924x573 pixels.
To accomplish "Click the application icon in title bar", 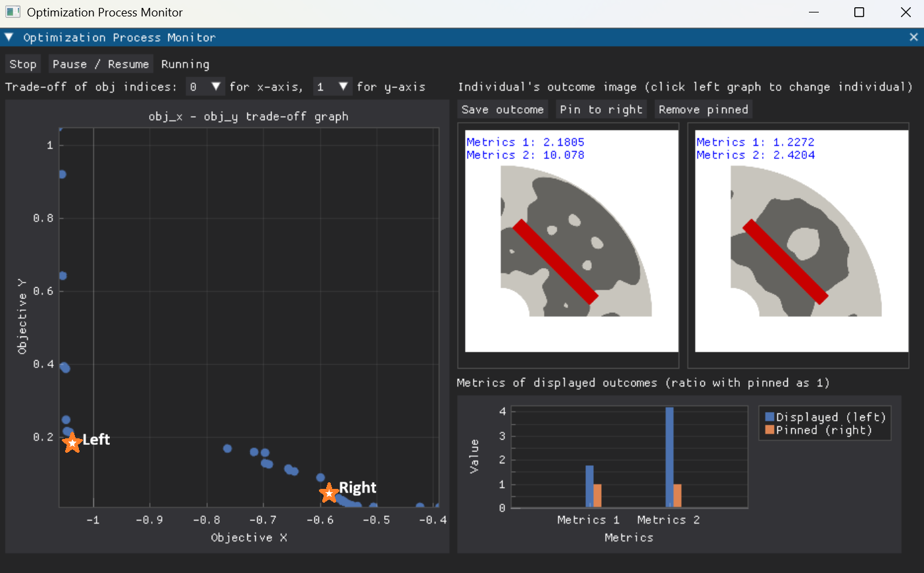I will (x=13, y=12).
